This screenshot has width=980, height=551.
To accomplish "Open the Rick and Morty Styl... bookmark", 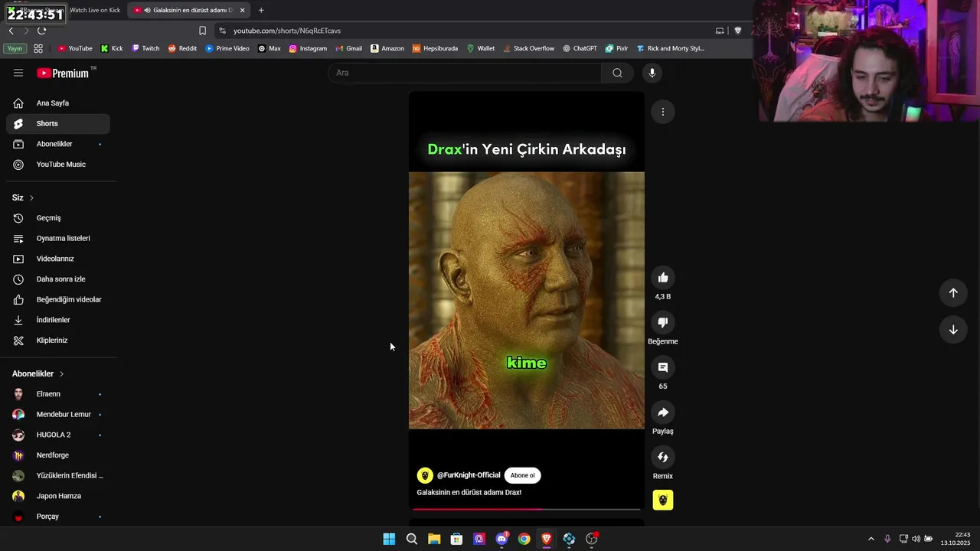I will pos(670,48).
